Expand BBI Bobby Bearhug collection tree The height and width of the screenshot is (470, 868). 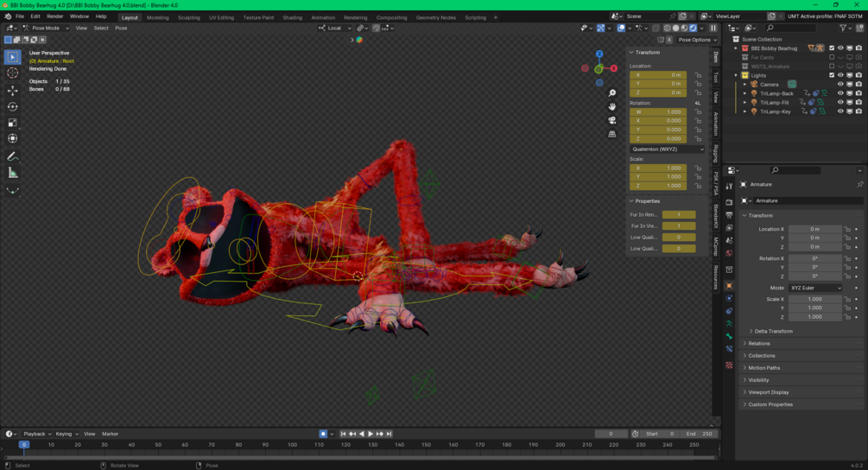pyautogui.click(x=736, y=48)
